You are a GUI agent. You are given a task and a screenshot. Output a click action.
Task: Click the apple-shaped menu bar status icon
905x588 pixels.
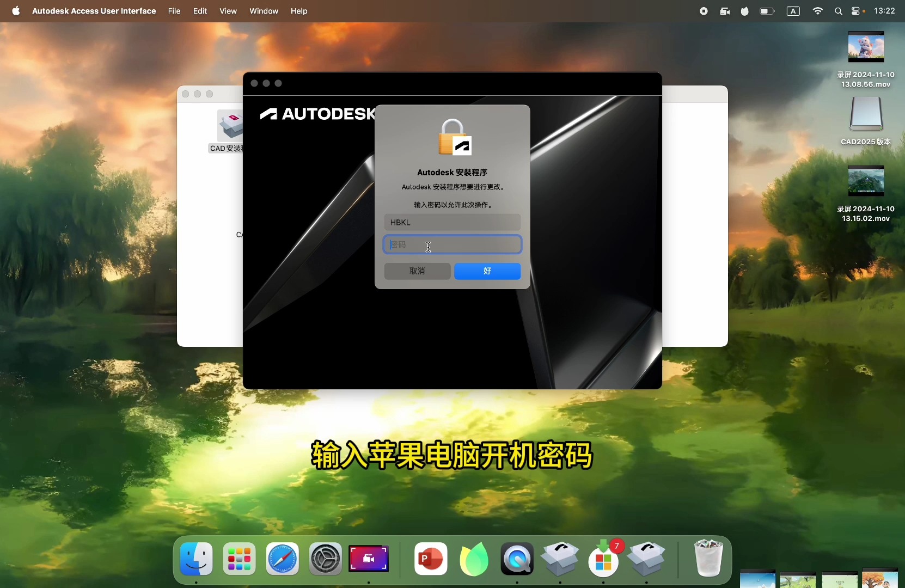745,11
